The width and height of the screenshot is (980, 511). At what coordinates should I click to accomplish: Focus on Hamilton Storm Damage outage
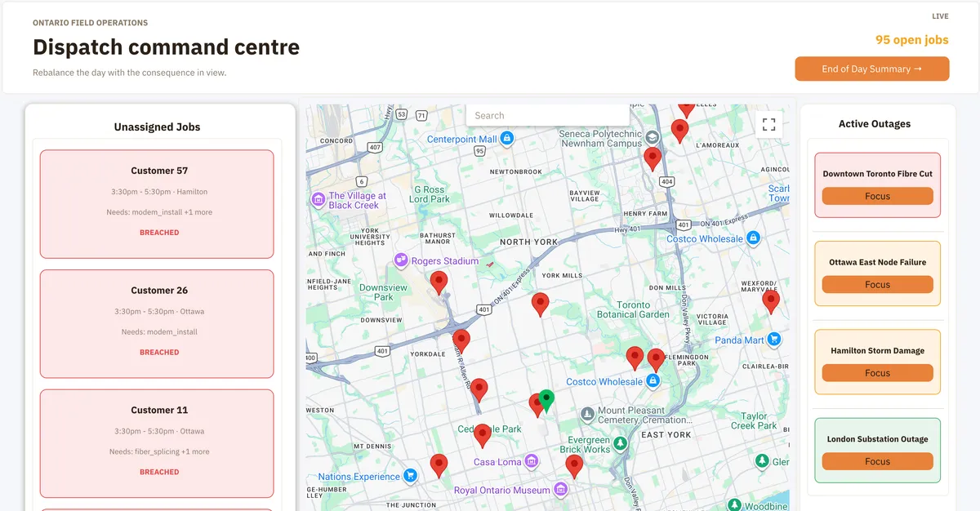pyautogui.click(x=877, y=373)
